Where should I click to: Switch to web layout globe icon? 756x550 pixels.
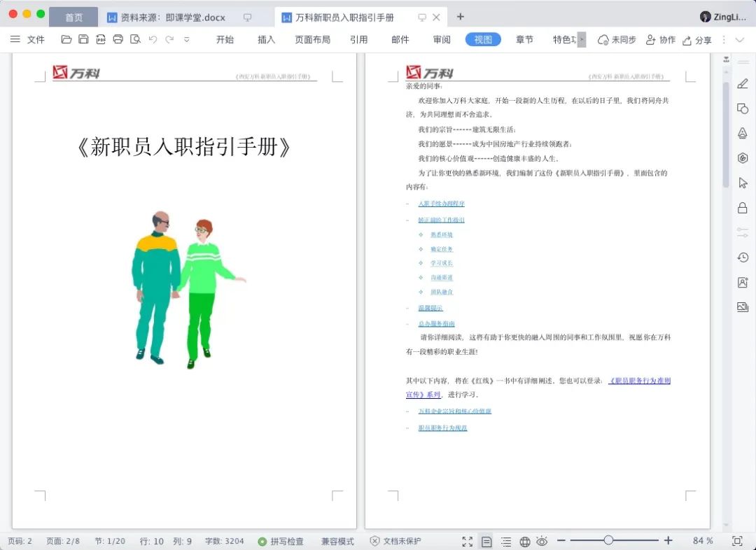tap(524, 542)
